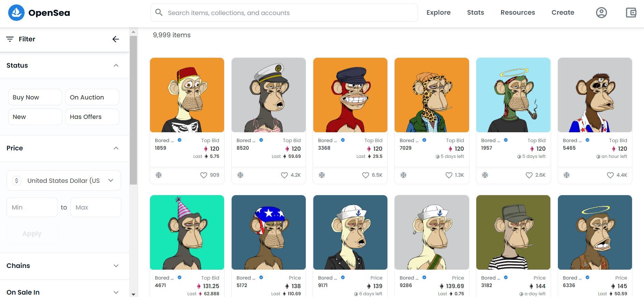Click the Min price input field
Image resolution: width=644 pixels, height=297 pixels.
point(32,207)
